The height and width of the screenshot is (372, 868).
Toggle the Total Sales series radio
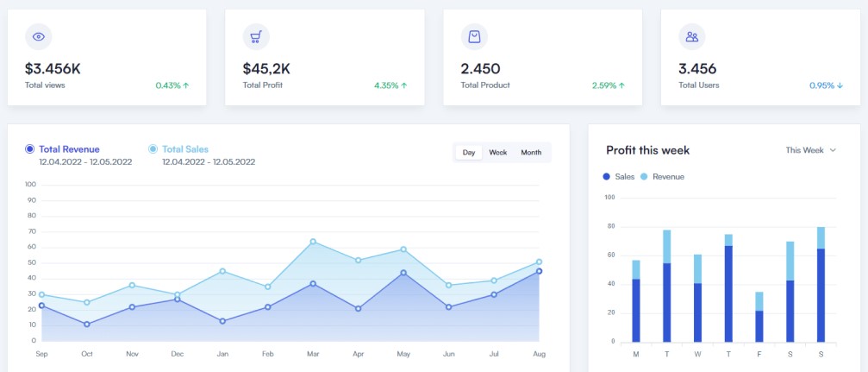coord(153,149)
